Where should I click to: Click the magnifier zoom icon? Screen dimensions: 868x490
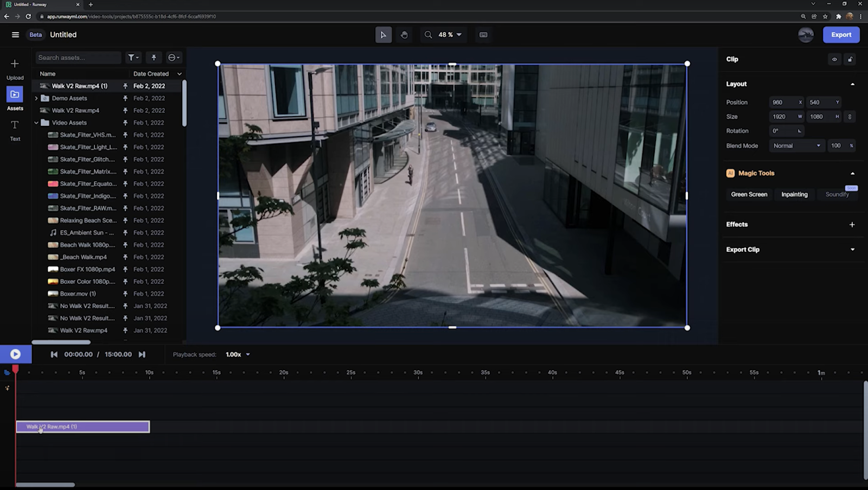point(429,35)
